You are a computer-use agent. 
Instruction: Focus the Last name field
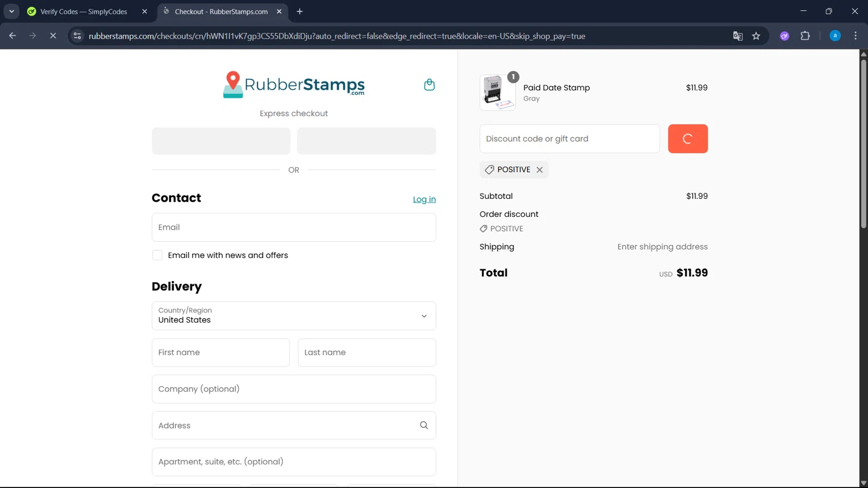(x=367, y=353)
